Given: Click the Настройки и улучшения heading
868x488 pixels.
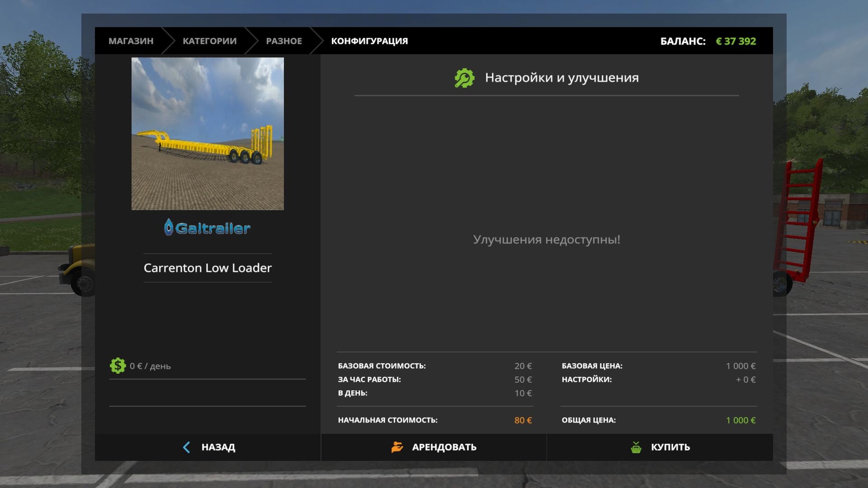Looking at the screenshot, I should tap(561, 78).
